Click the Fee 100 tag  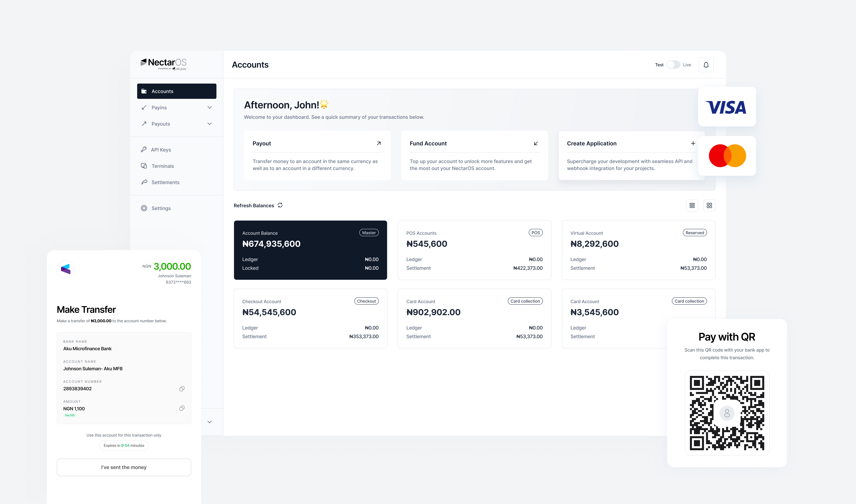coord(70,415)
